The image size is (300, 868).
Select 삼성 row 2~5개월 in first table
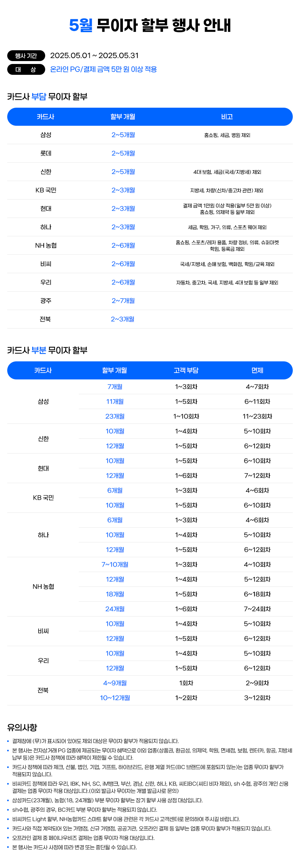pyautogui.click(x=123, y=135)
